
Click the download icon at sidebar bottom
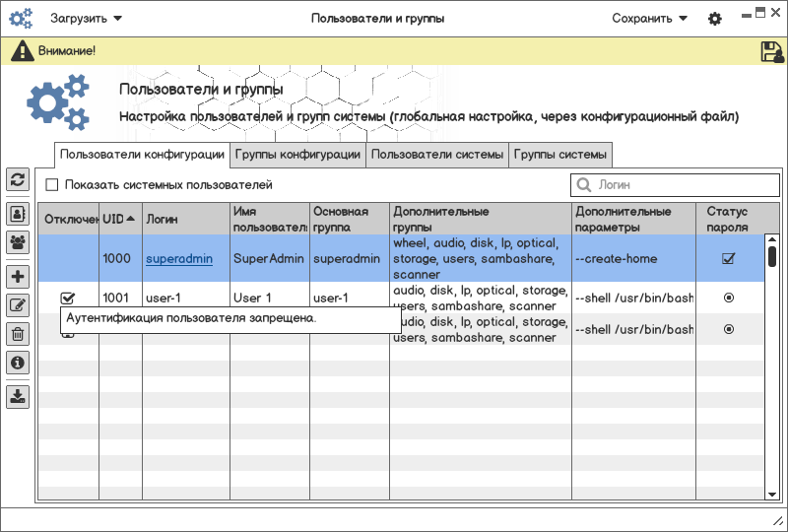[x=18, y=396]
